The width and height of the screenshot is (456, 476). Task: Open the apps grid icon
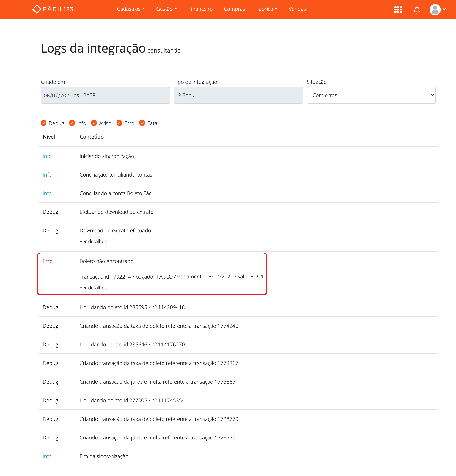click(398, 10)
